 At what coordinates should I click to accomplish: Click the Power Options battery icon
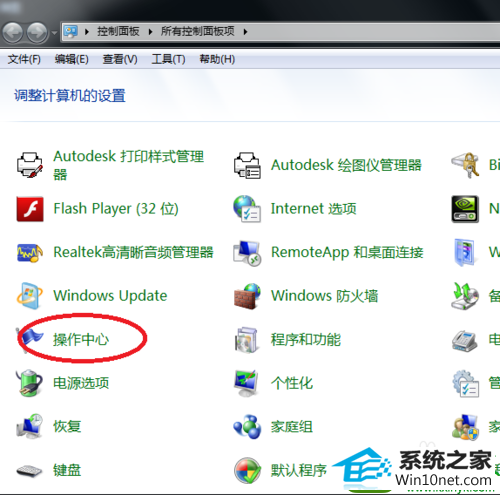pyautogui.click(x=29, y=383)
